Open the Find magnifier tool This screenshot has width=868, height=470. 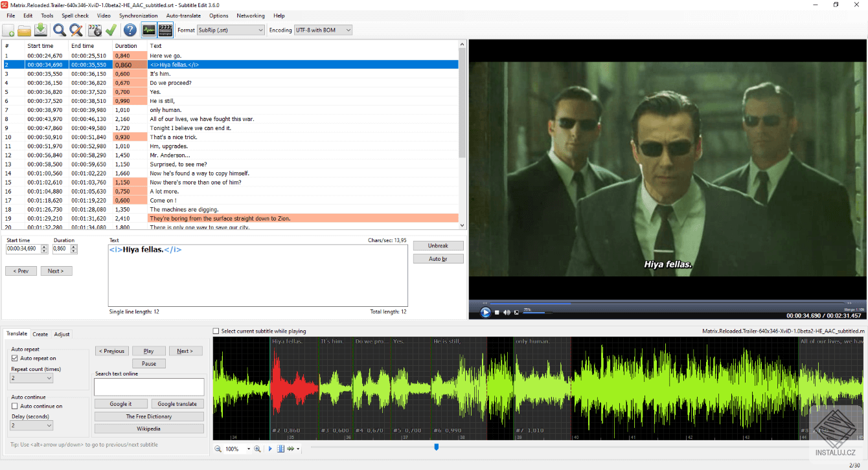click(x=60, y=30)
